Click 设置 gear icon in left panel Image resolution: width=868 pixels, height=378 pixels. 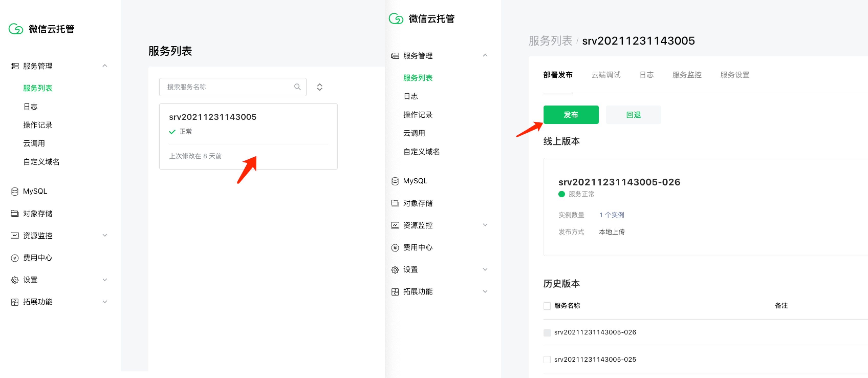pos(15,280)
